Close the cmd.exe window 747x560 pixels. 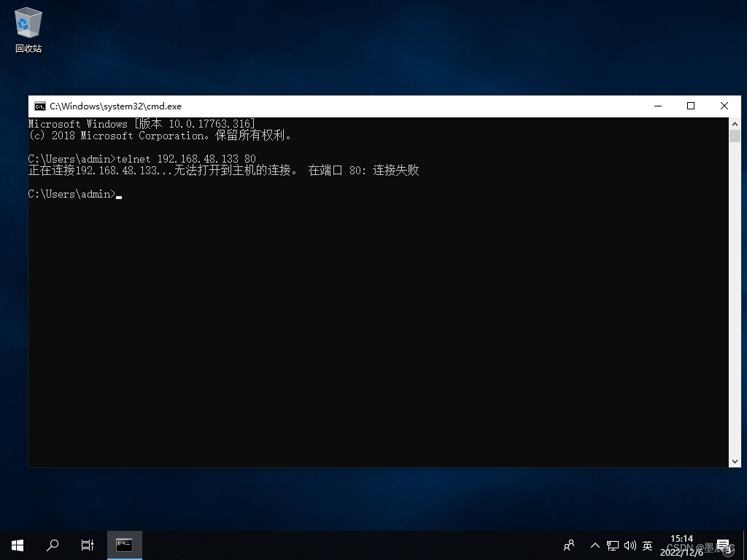pyautogui.click(x=724, y=106)
